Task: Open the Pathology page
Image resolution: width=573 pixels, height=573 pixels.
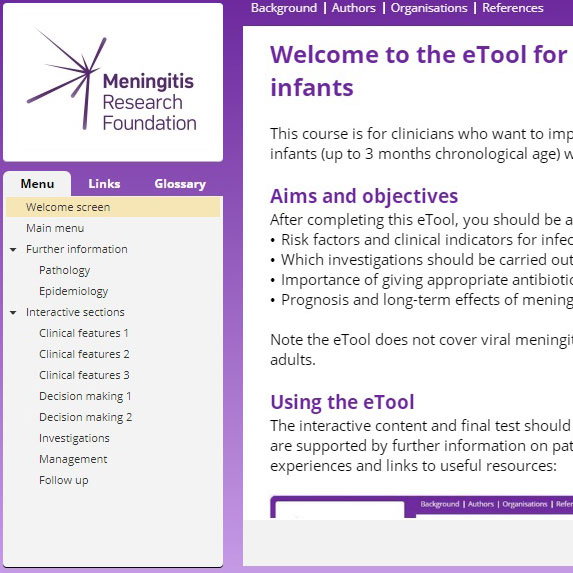Action: coord(64,270)
